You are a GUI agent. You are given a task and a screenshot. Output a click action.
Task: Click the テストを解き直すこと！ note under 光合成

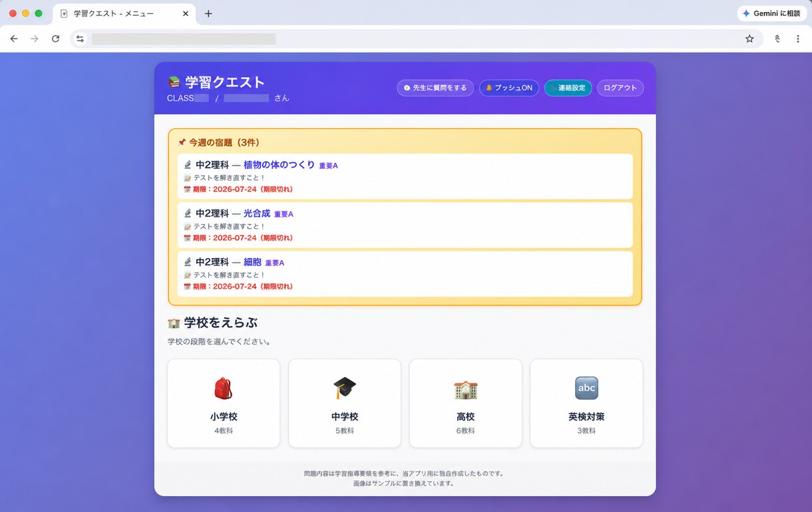(229, 226)
